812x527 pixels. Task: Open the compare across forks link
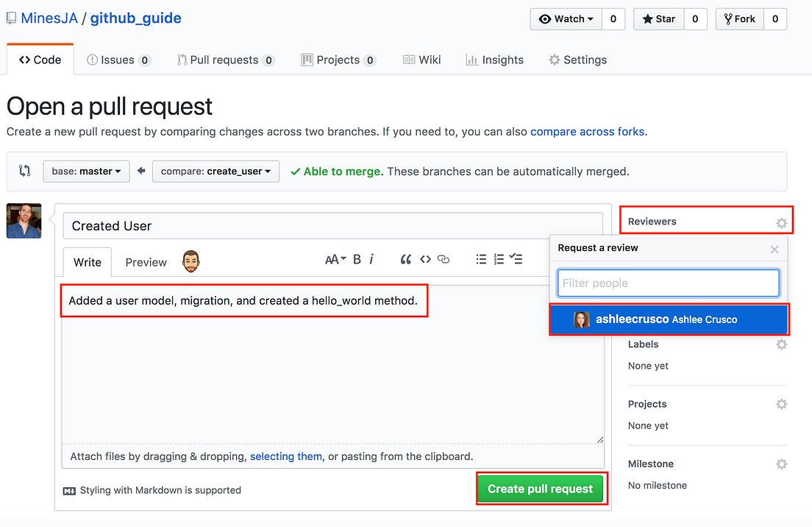click(587, 131)
